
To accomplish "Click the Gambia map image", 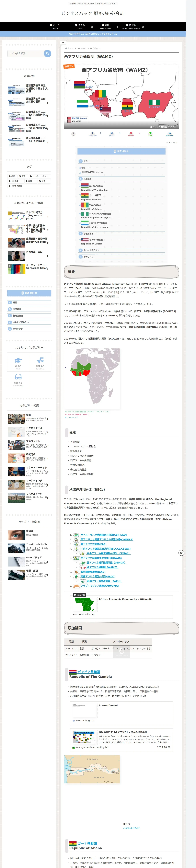I will (x=92, y=769).
